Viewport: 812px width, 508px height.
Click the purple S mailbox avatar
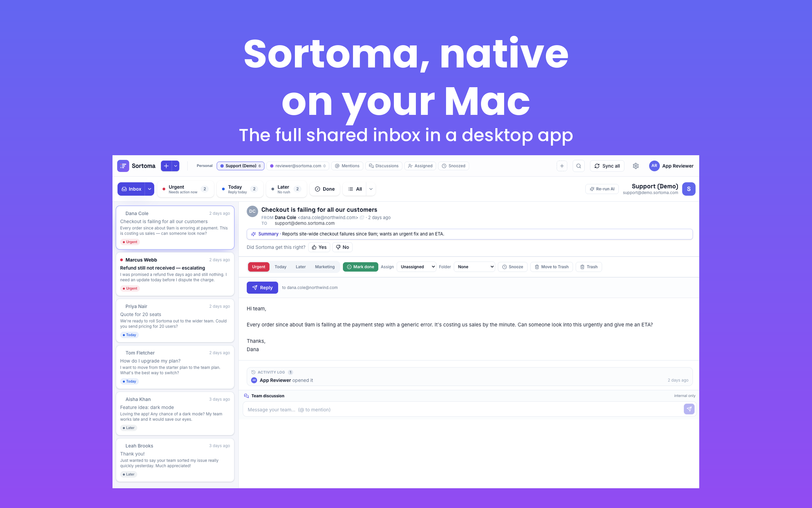click(x=689, y=189)
